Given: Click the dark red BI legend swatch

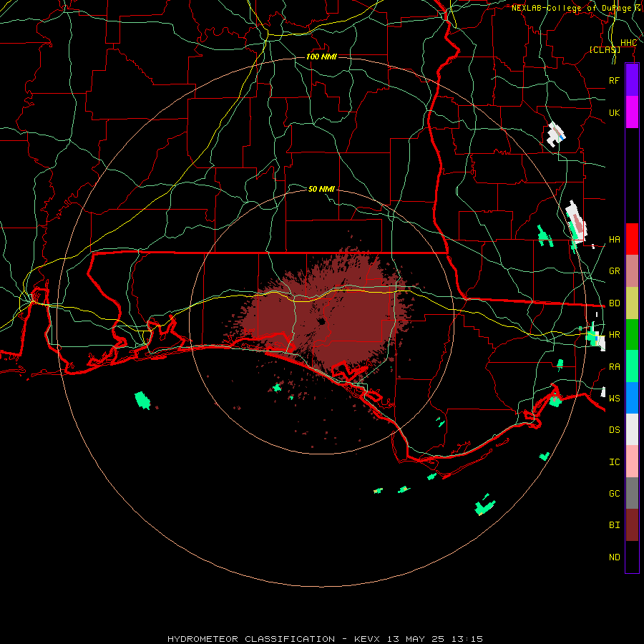Looking at the screenshot, I should pos(632,525).
